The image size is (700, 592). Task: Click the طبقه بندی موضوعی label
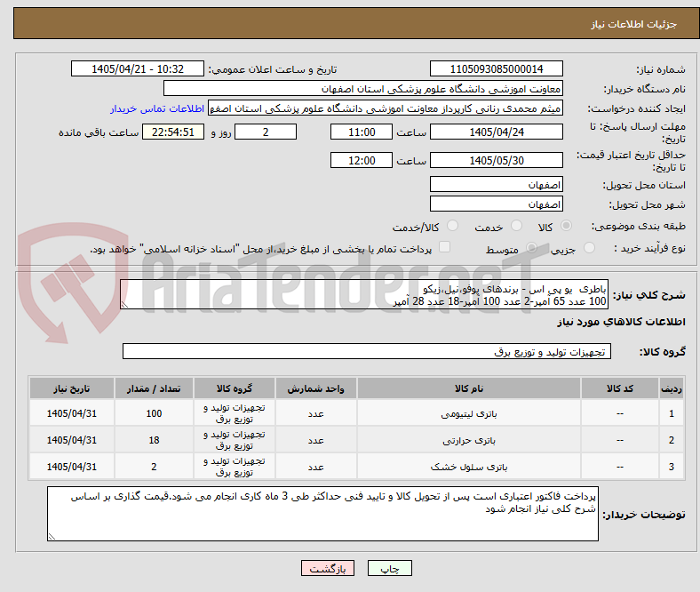point(639,226)
